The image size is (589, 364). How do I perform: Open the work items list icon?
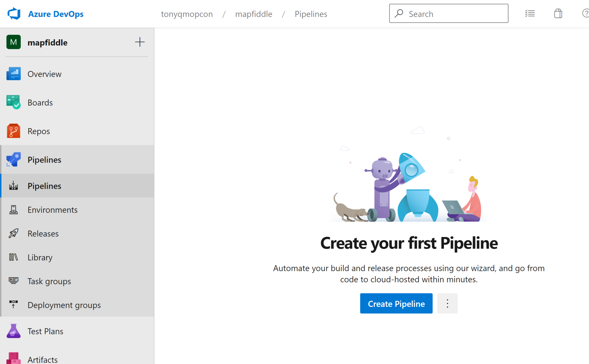click(530, 13)
